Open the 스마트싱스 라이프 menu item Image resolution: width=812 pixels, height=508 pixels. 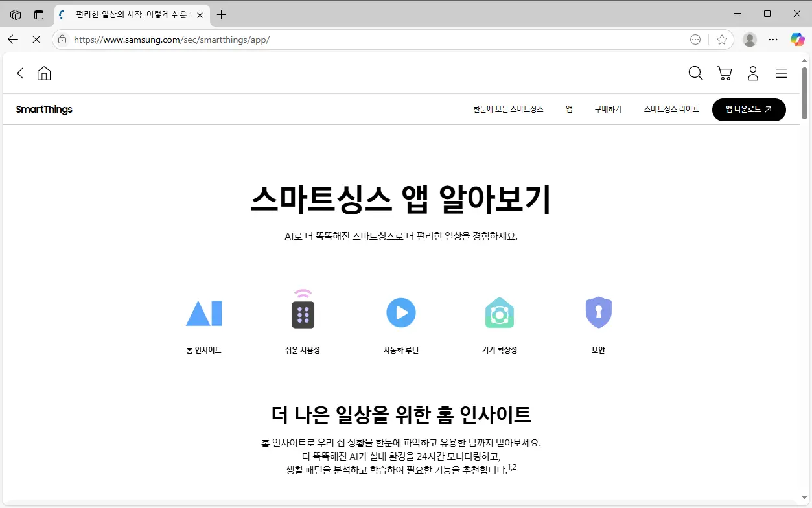pyautogui.click(x=671, y=110)
